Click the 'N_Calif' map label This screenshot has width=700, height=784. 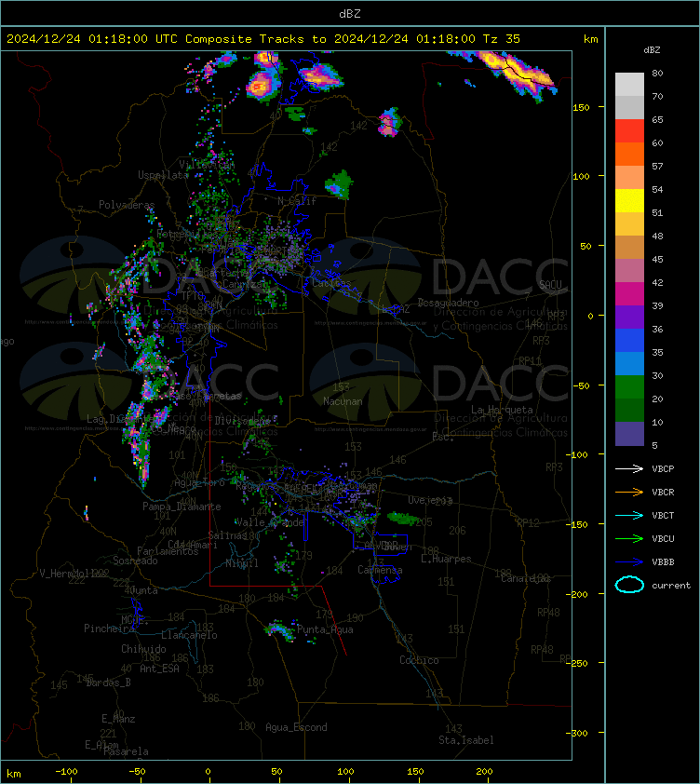click(297, 201)
